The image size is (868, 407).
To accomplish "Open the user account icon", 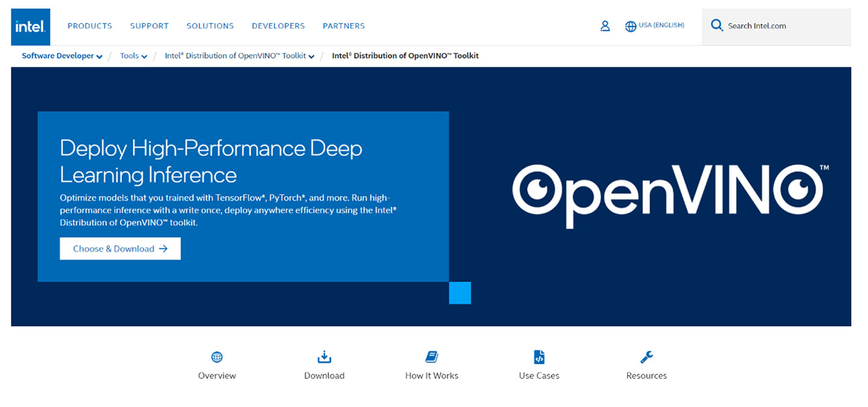I will pos(605,26).
